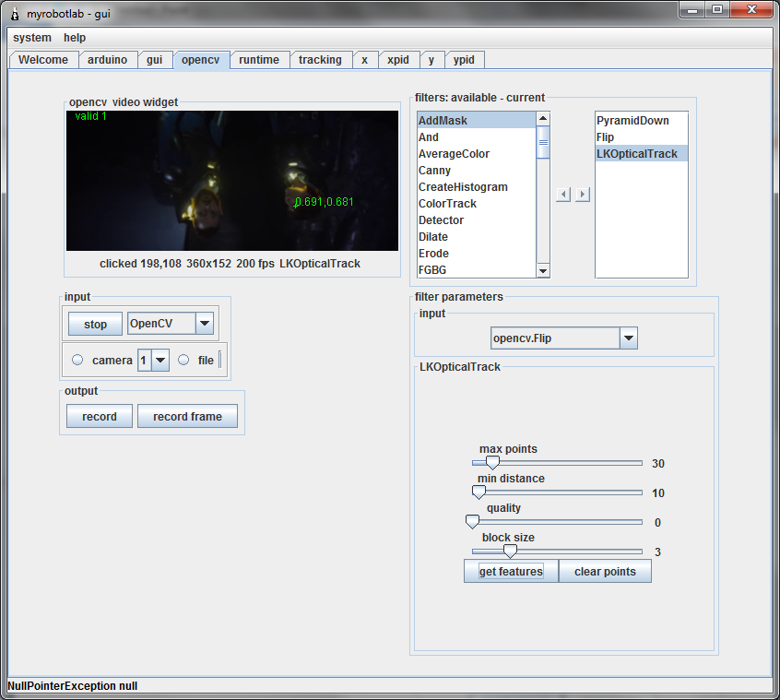Select the And filter
The image size is (780, 700).
[477, 137]
